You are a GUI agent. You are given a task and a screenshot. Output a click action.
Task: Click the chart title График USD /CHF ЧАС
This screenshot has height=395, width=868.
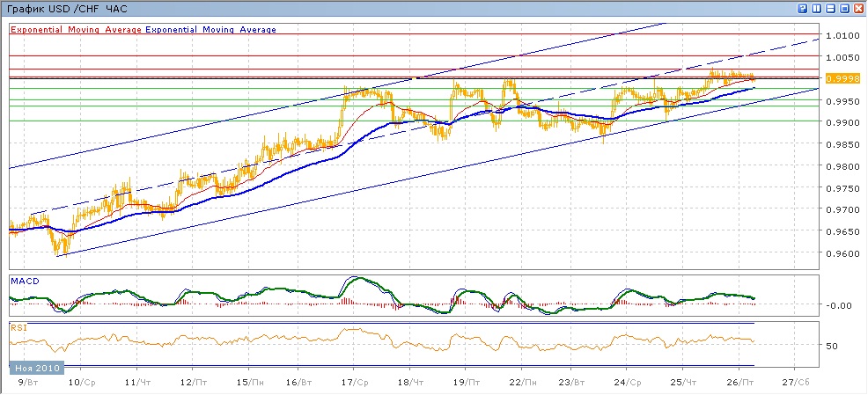click(65, 10)
